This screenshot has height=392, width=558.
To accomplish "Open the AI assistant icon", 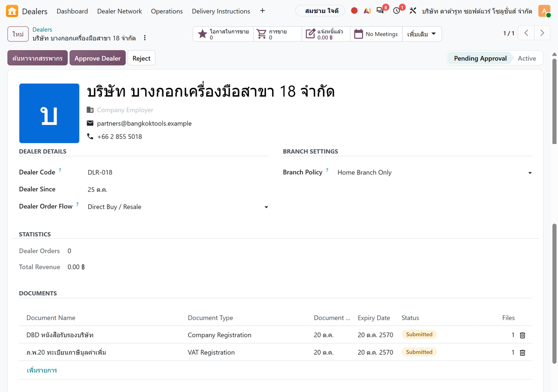I will [367, 11].
